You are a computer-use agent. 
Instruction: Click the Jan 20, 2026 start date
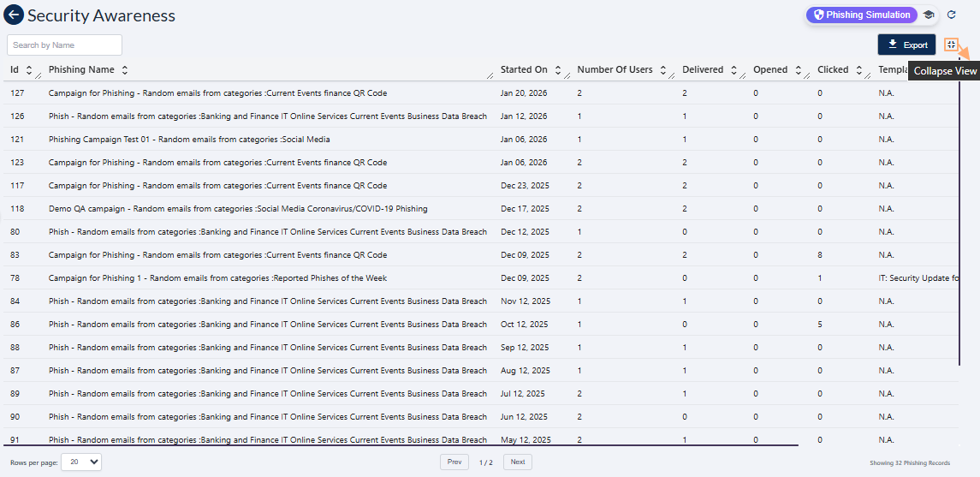(x=524, y=93)
